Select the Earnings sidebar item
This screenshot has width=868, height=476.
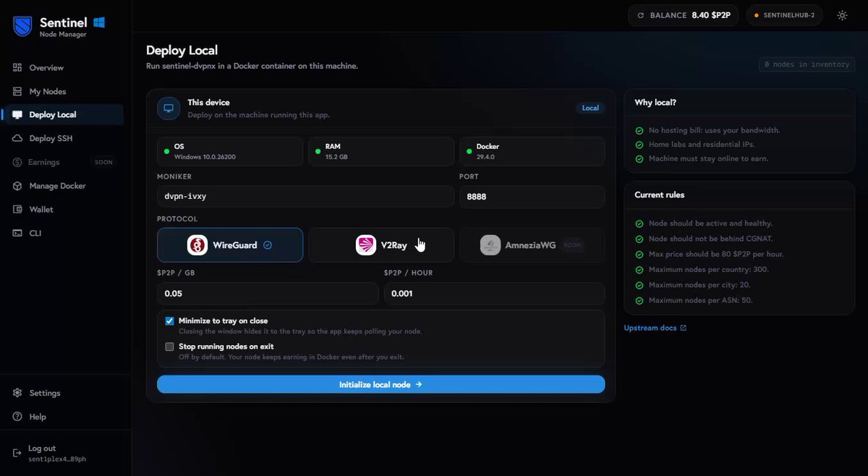tap(62, 162)
